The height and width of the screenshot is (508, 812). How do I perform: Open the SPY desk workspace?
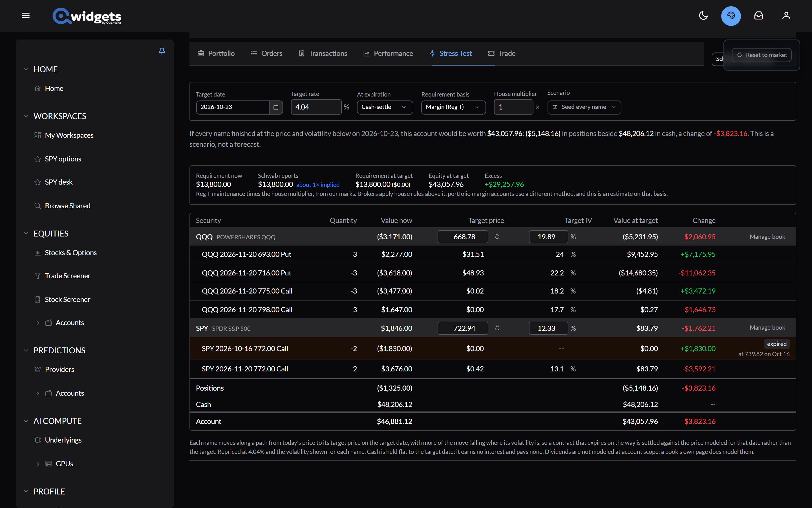58,182
